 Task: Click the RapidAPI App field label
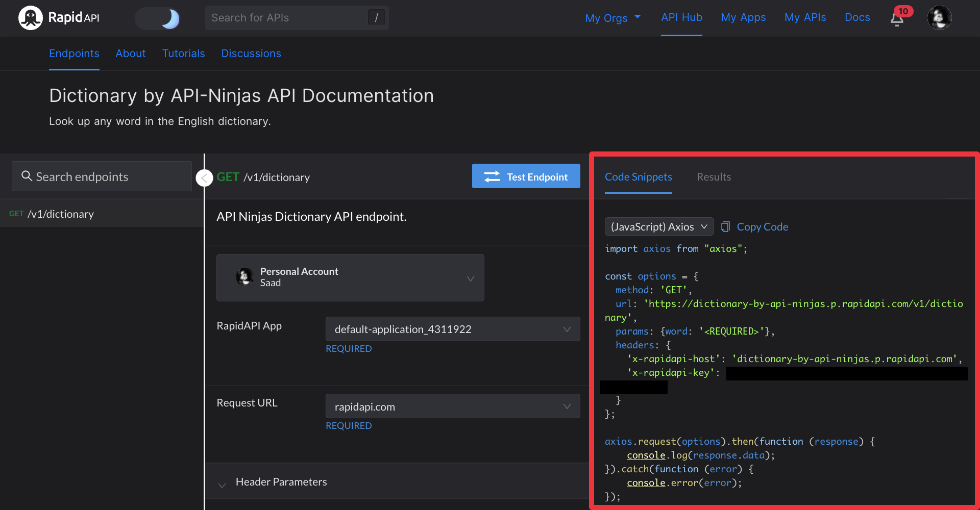[x=249, y=326]
